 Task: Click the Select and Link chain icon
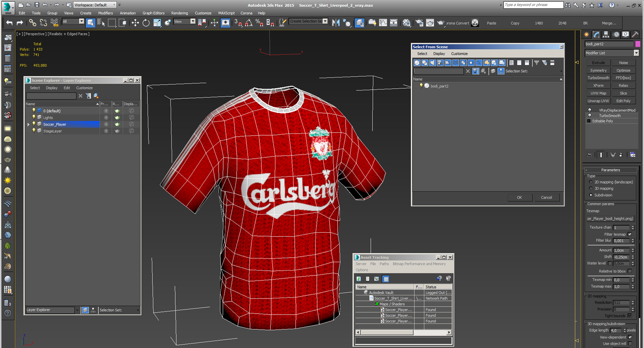click(33, 23)
